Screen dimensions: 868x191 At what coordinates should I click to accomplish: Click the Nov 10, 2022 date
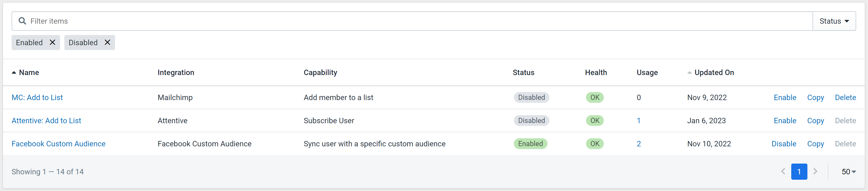[709, 144]
